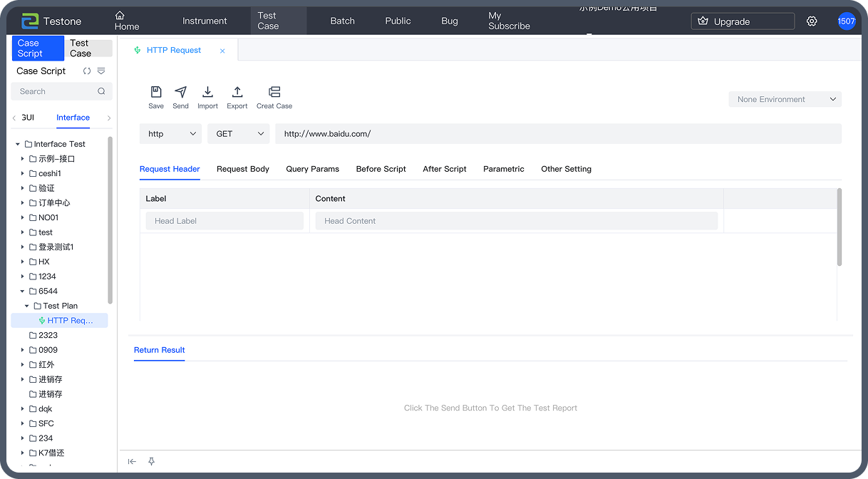
Task: Switch to the Test Case button
Action: [x=90, y=48]
